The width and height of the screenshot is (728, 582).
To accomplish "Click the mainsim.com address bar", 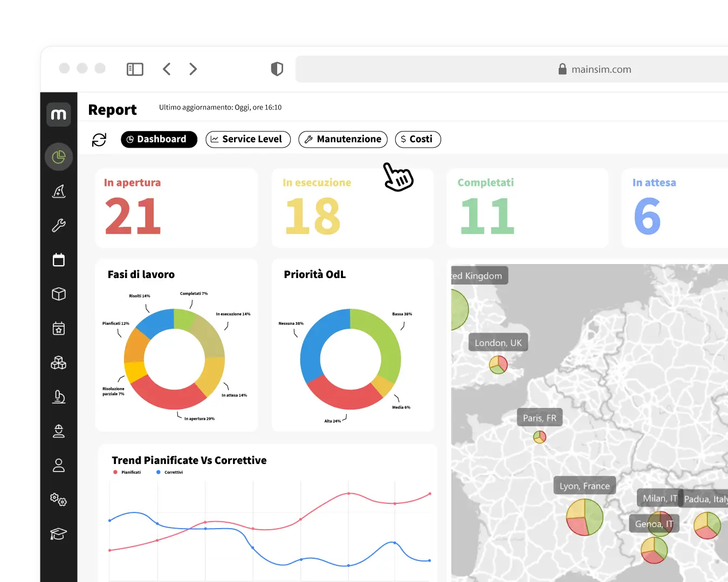I will tap(512, 69).
